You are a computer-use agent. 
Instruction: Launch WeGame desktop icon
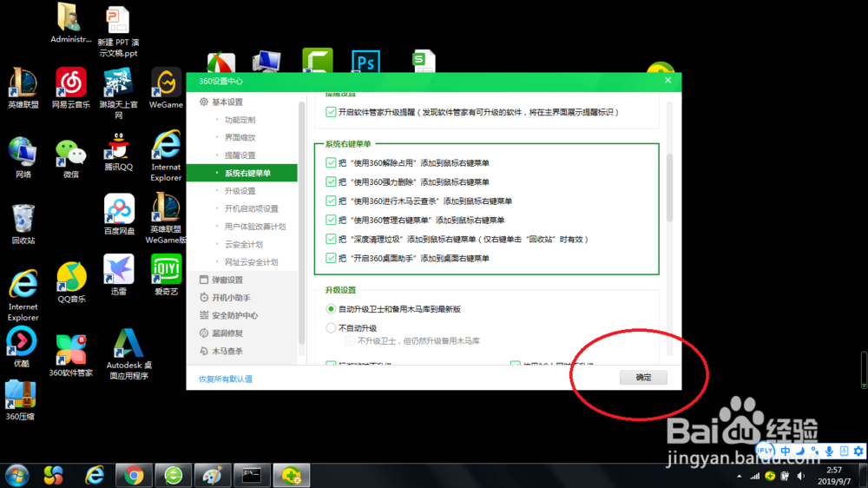[x=166, y=88]
